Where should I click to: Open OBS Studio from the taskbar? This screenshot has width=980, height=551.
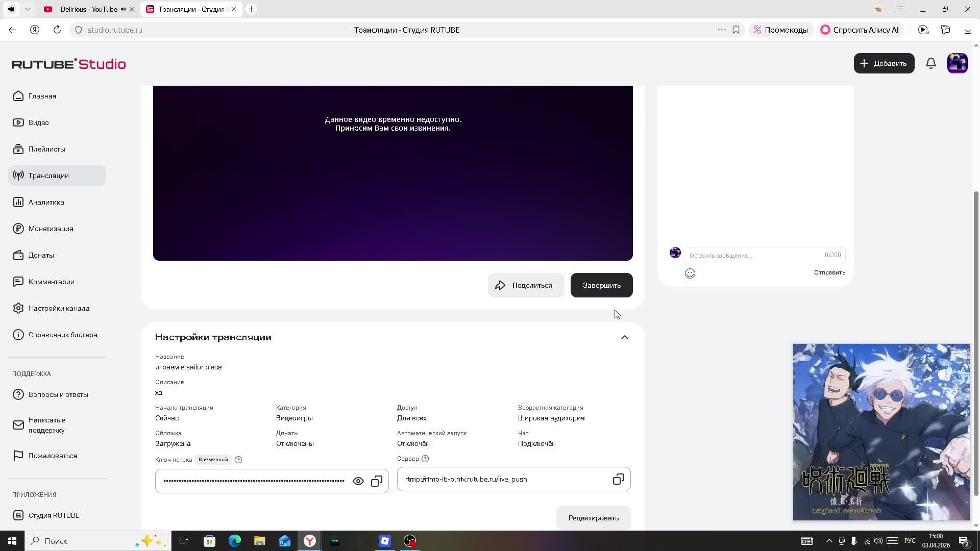pos(410,541)
